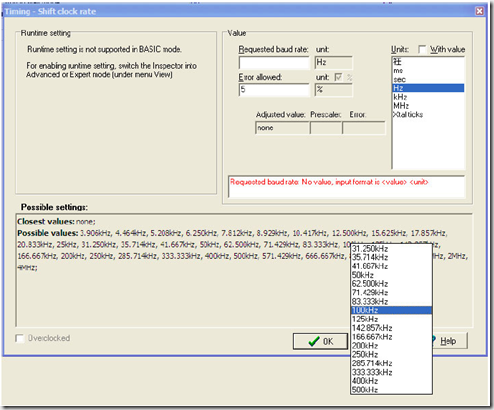Choose 31.250kHz in the dropdown list

pos(391,249)
